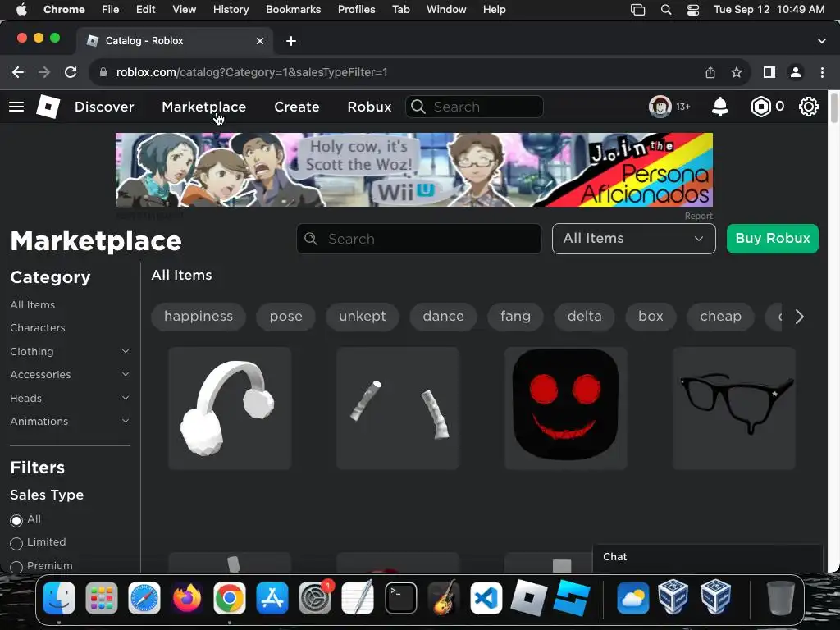Open the notifications bell
The image size is (840, 630).
click(x=720, y=107)
